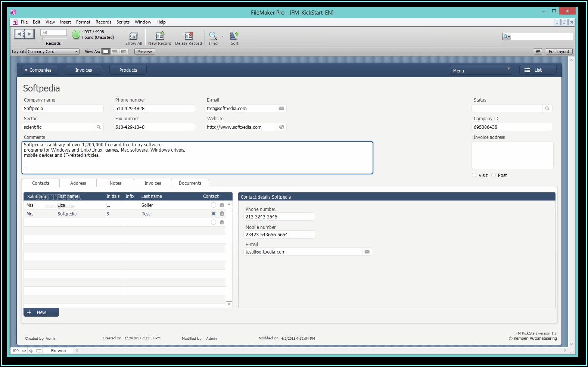This screenshot has height=367, width=588.
Task: Click the New Record toolbar icon
Action: click(x=160, y=36)
